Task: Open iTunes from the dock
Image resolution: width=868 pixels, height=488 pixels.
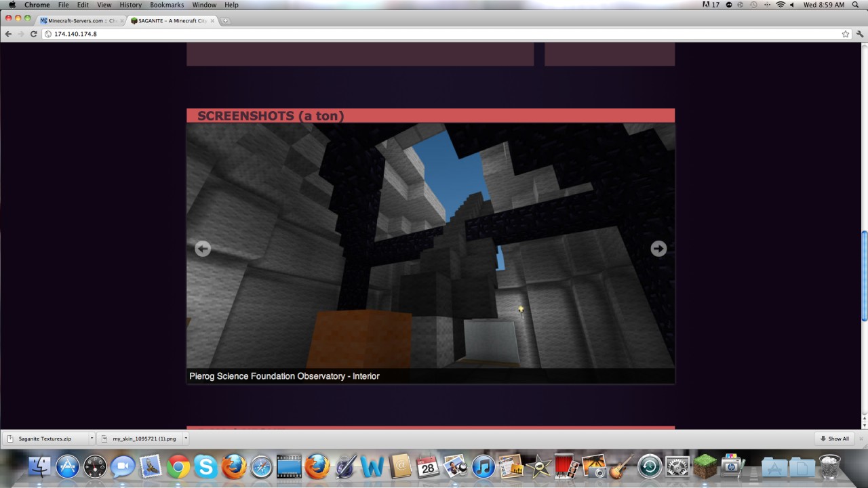Action: 483,466
